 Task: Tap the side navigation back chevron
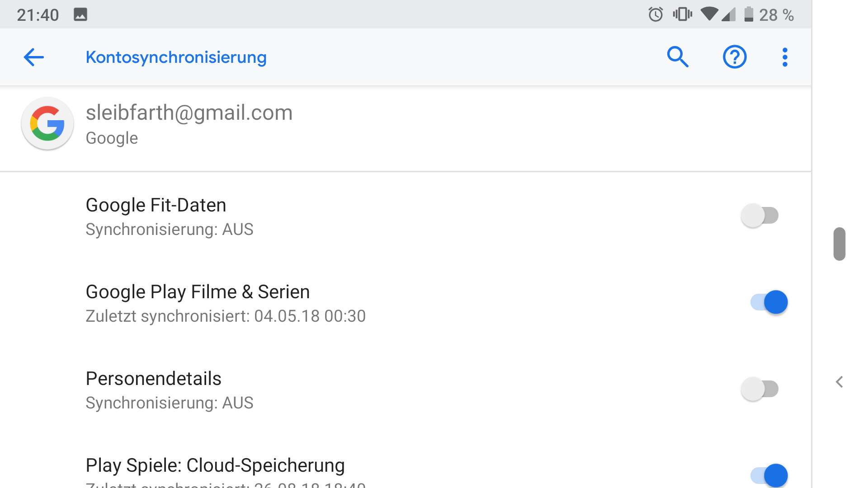(840, 382)
